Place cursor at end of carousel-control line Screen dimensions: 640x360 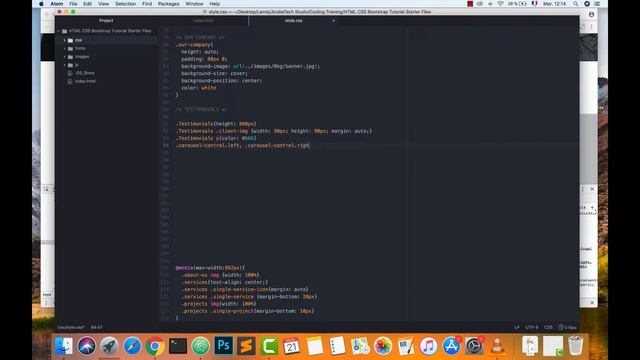[309, 145]
